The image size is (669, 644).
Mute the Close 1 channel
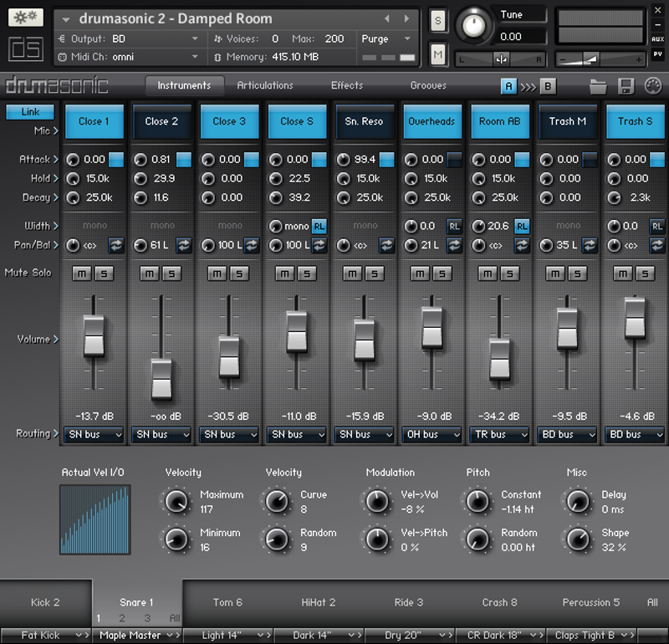click(82, 273)
